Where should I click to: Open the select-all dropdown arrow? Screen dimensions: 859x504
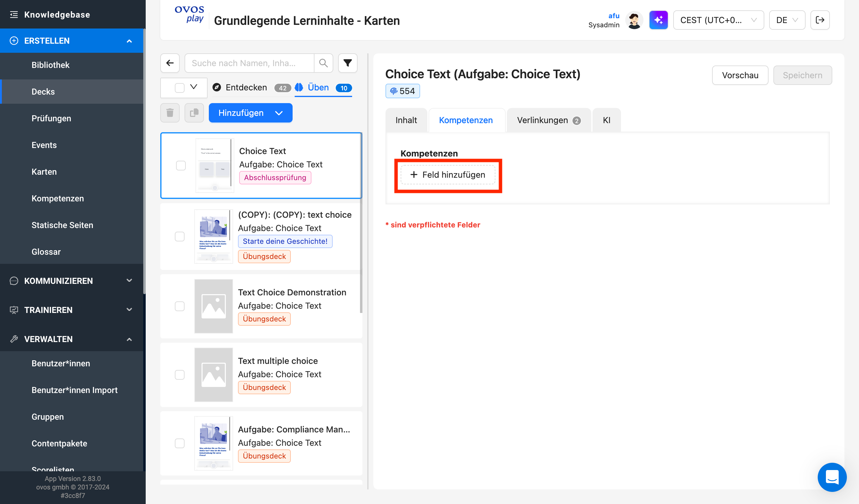(194, 87)
